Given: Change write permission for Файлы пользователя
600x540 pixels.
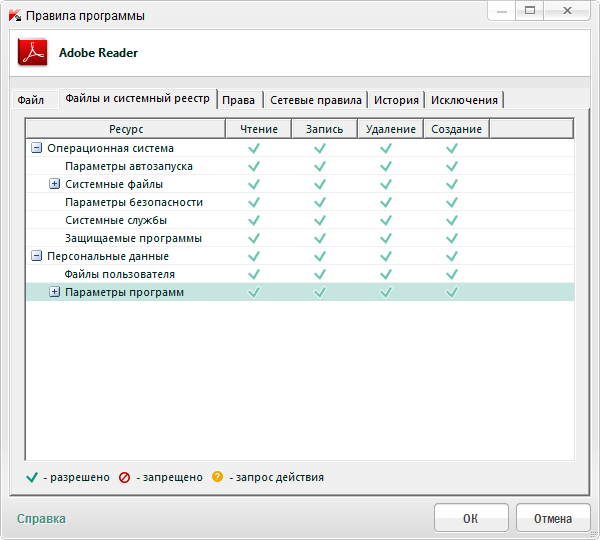Looking at the screenshot, I should [320, 274].
